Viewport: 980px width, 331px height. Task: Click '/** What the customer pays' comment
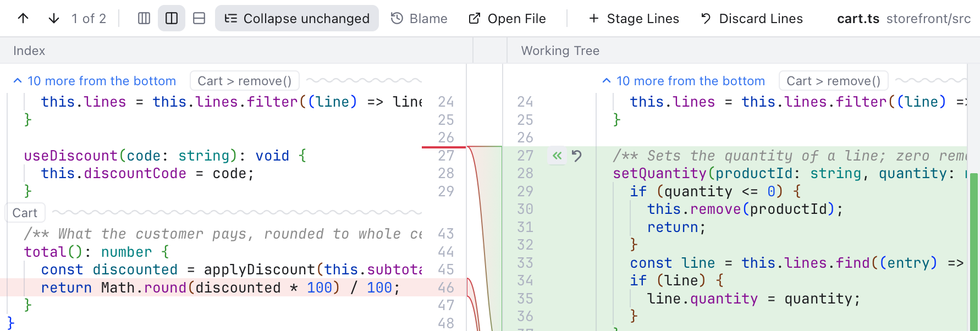click(x=223, y=234)
